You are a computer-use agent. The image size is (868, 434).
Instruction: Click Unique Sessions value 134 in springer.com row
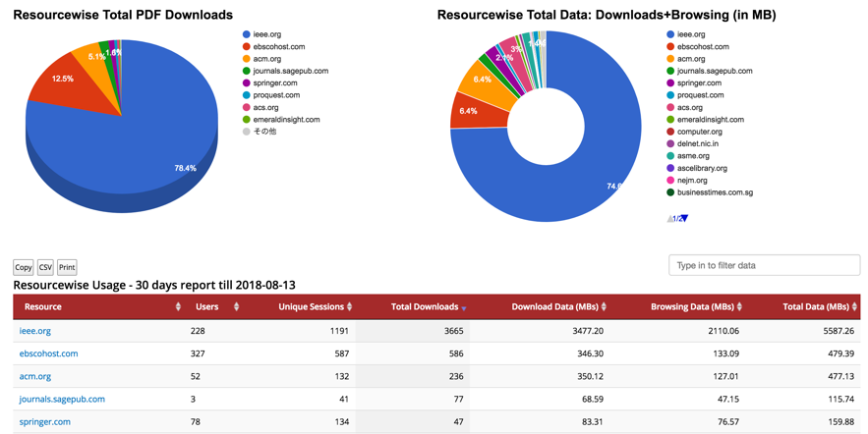tap(341, 422)
